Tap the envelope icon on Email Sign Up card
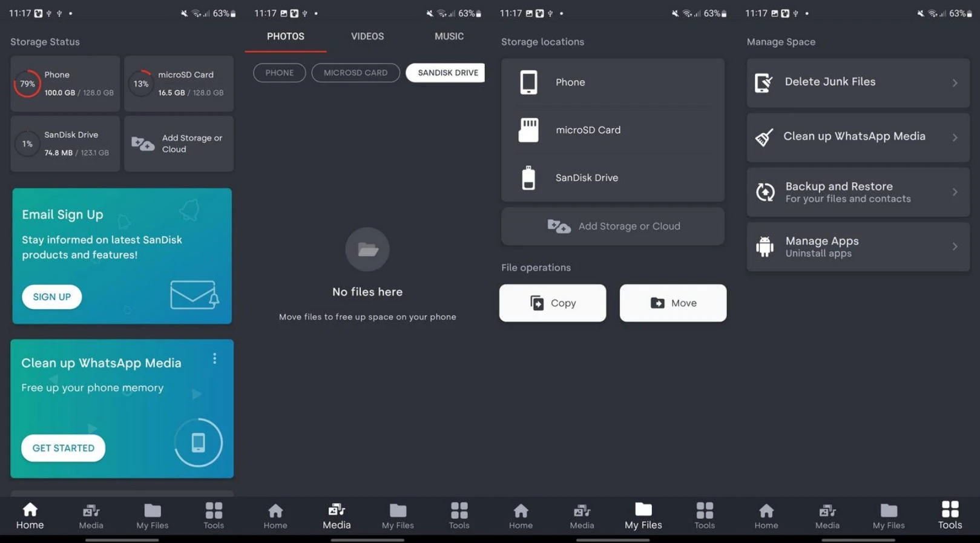Screen dimensions: 980x543 coord(194,294)
